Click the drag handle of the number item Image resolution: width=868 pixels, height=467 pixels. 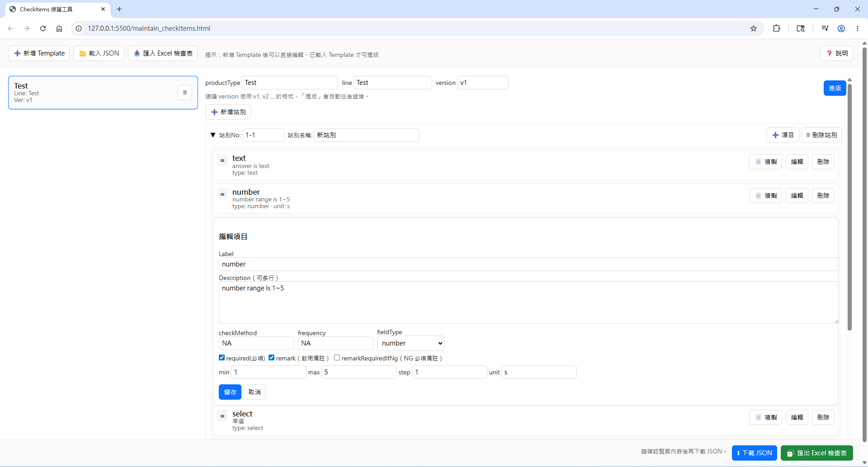(x=222, y=195)
